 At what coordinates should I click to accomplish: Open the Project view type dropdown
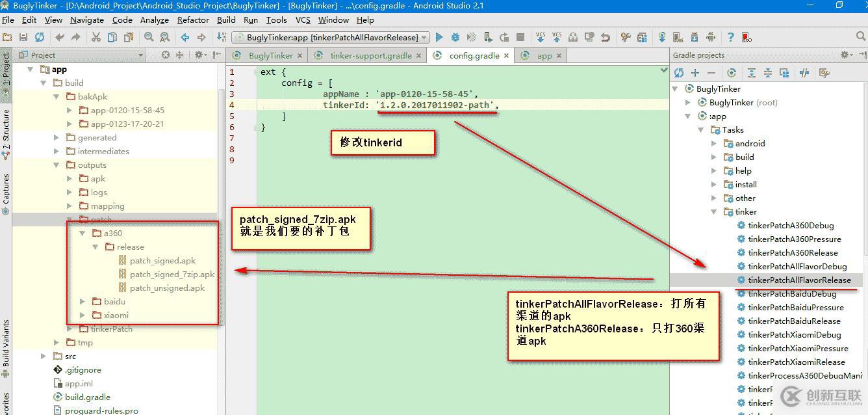81,55
